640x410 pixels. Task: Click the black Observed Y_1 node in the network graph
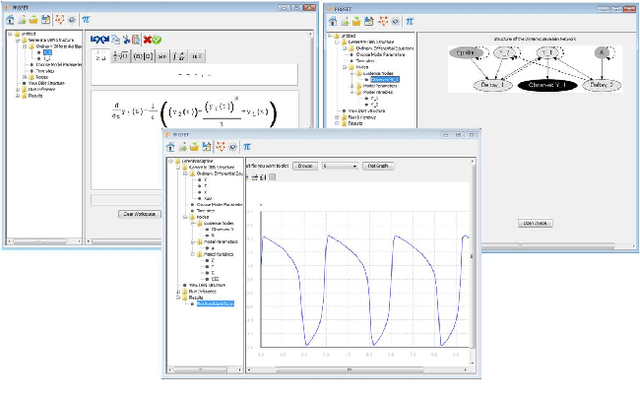(x=547, y=85)
